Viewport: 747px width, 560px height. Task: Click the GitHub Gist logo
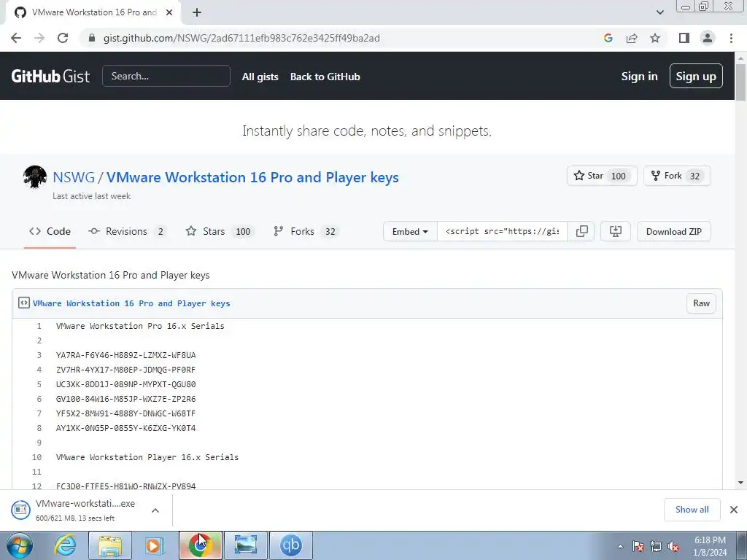[50, 76]
